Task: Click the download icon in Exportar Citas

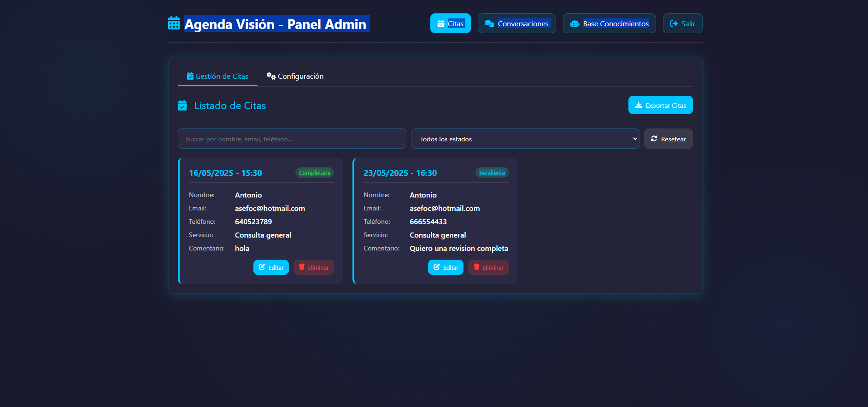Action: [639, 105]
